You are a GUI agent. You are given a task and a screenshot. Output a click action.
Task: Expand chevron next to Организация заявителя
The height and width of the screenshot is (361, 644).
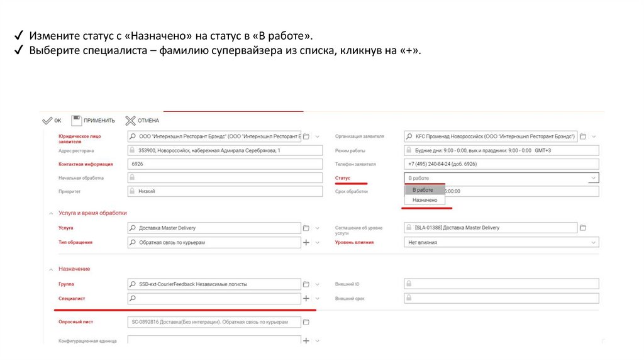click(594, 136)
